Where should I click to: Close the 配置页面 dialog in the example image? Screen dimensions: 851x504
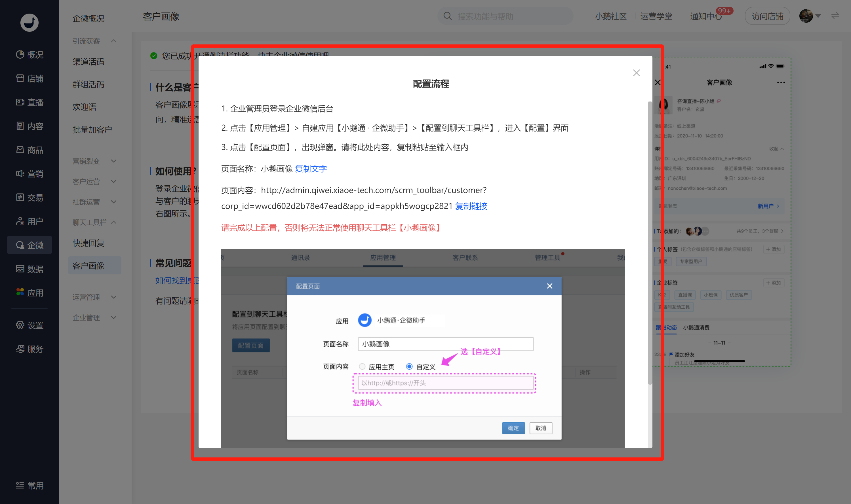pyautogui.click(x=549, y=286)
